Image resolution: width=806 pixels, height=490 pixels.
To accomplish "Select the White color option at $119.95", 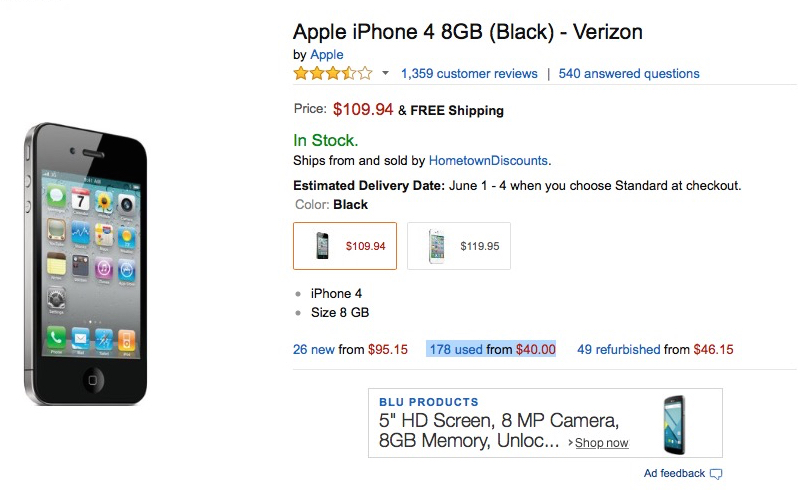I will [x=459, y=246].
